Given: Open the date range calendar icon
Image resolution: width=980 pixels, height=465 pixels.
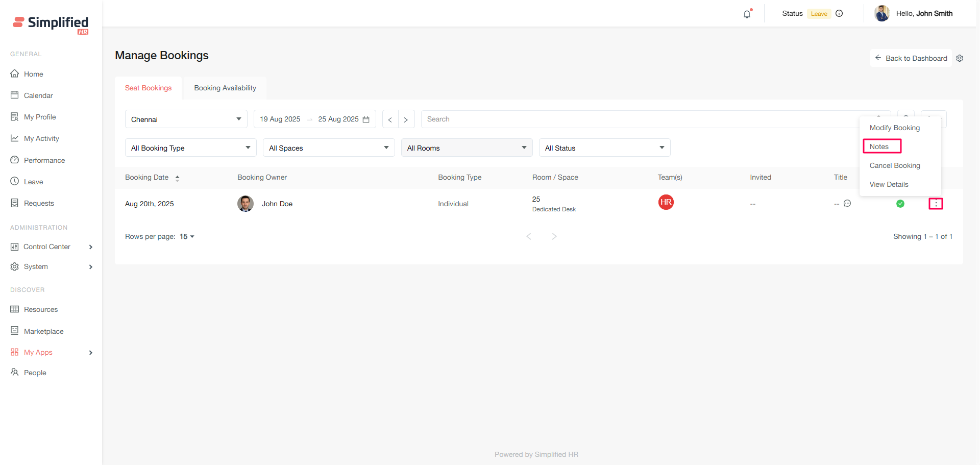Looking at the screenshot, I should tap(366, 119).
